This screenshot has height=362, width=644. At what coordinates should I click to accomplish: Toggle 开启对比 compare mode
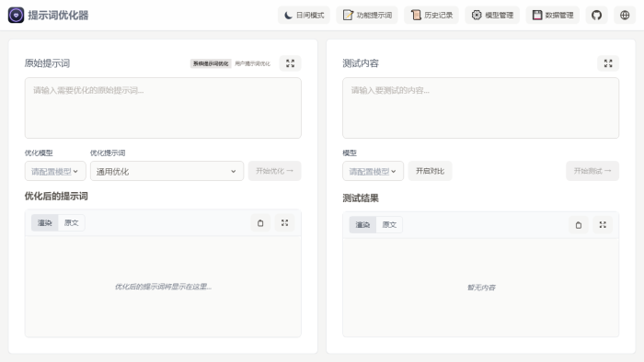(x=430, y=171)
